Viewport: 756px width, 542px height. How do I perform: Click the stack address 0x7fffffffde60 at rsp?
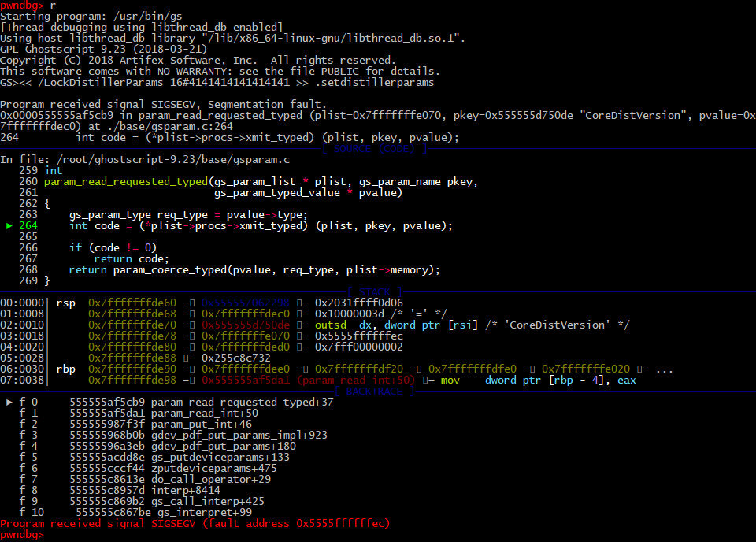tap(135, 303)
